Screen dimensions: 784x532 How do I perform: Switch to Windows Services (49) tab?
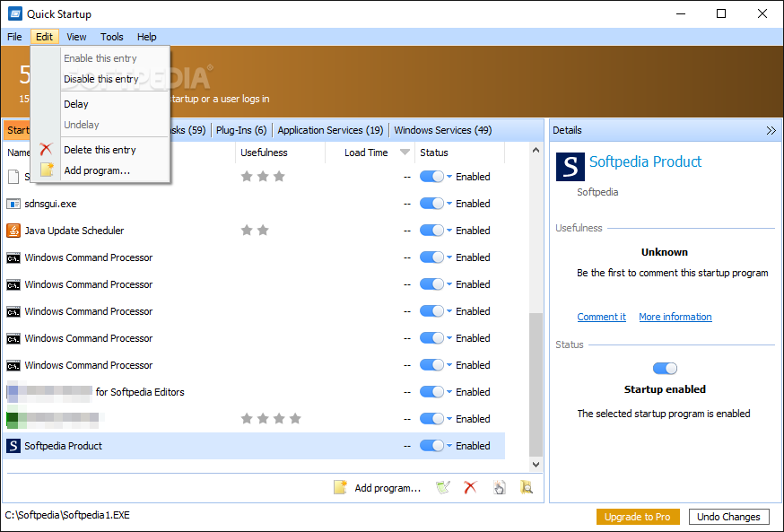click(x=443, y=130)
